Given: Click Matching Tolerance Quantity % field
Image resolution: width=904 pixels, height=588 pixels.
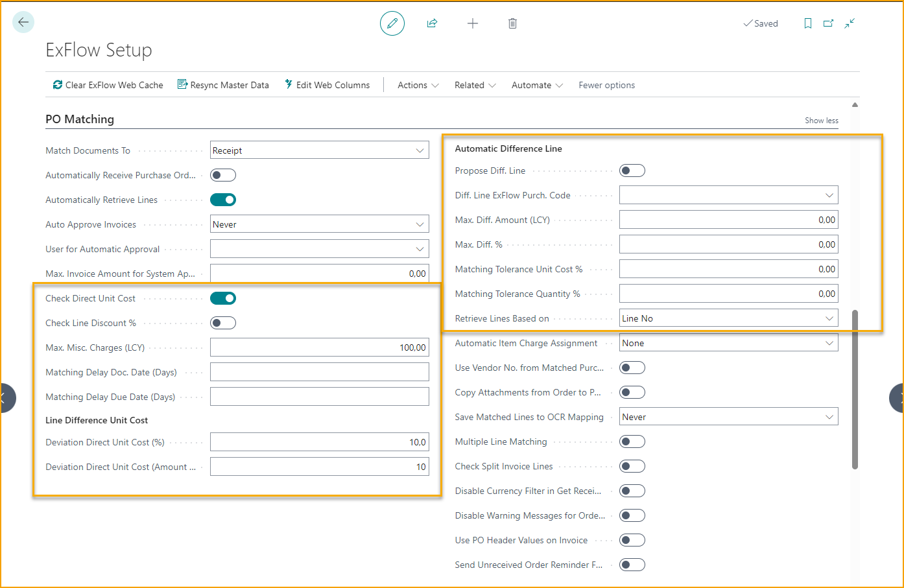Looking at the screenshot, I should pos(729,294).
